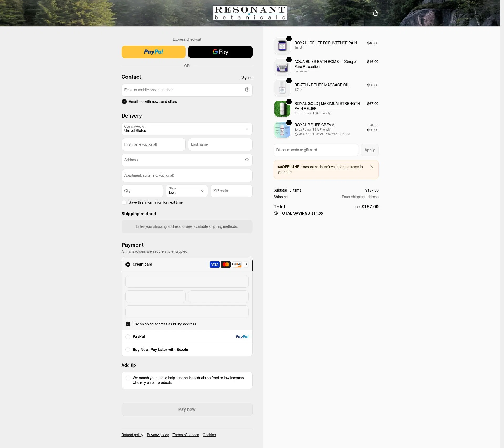Click the address search magnifier icon
The height and width of the screenshot is (448, 504).
coord(247,160)
